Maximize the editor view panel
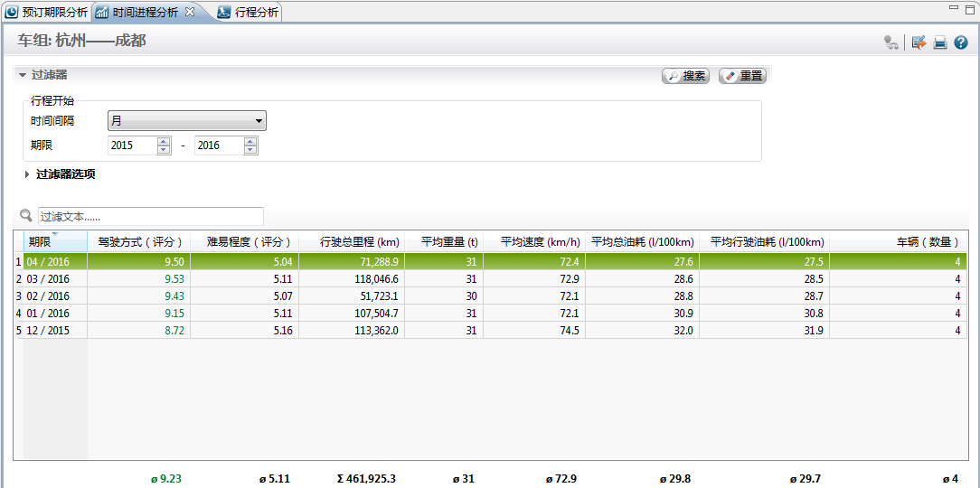Viewport: 980px width, 488px height. pyautogui.click(x=970, y=7)
